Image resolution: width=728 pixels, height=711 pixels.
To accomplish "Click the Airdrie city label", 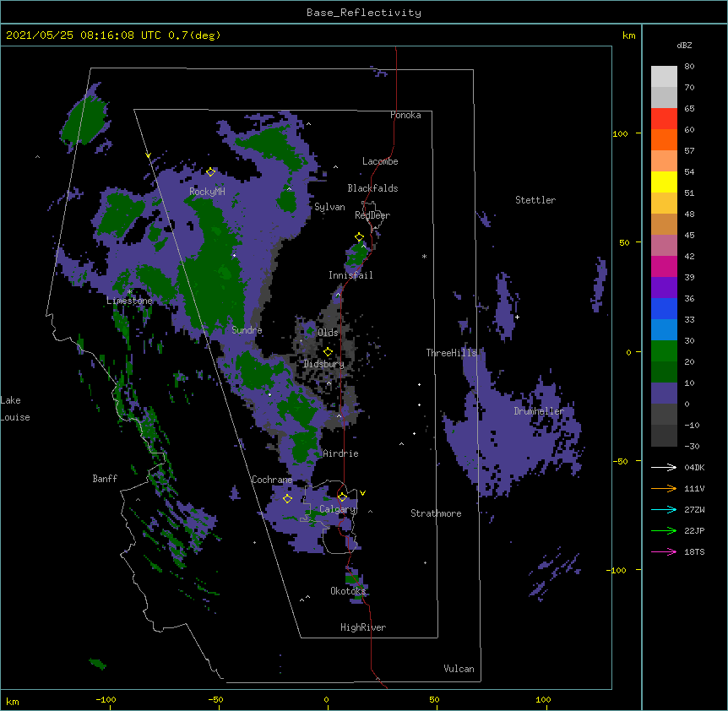I will tap(341, 454).
